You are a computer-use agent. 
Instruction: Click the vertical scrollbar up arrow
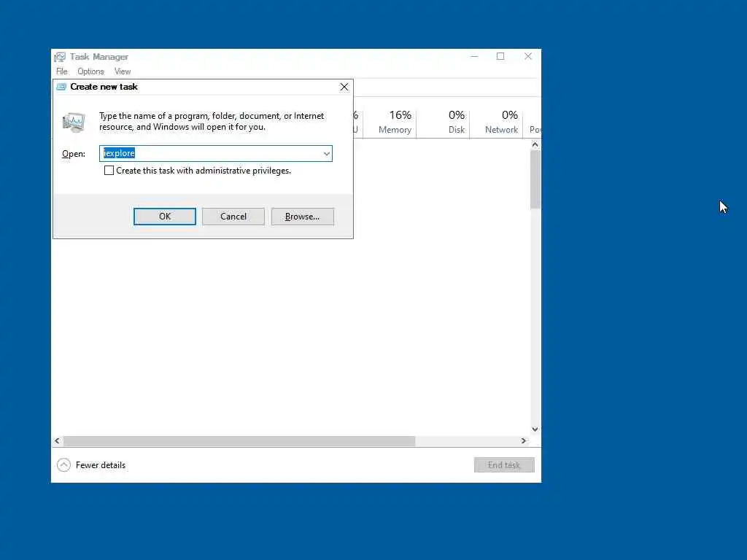[535, 144]
